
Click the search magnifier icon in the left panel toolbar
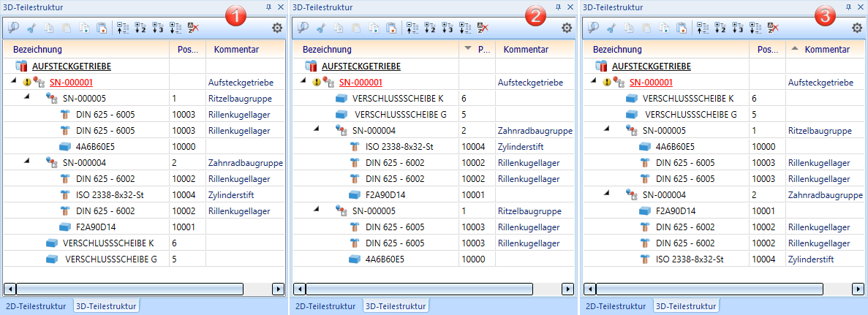pyautogui.click(x=13, y=28)
